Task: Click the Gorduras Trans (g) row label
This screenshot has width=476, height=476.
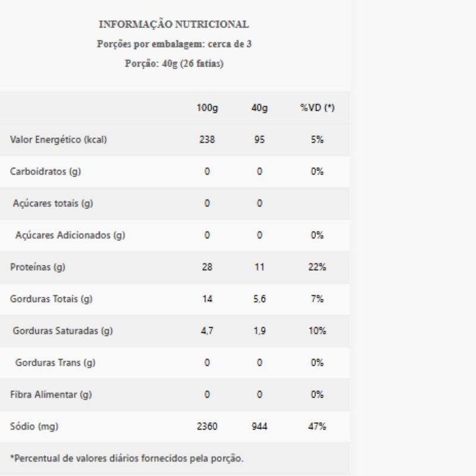Action: click(x=55, y=363)
